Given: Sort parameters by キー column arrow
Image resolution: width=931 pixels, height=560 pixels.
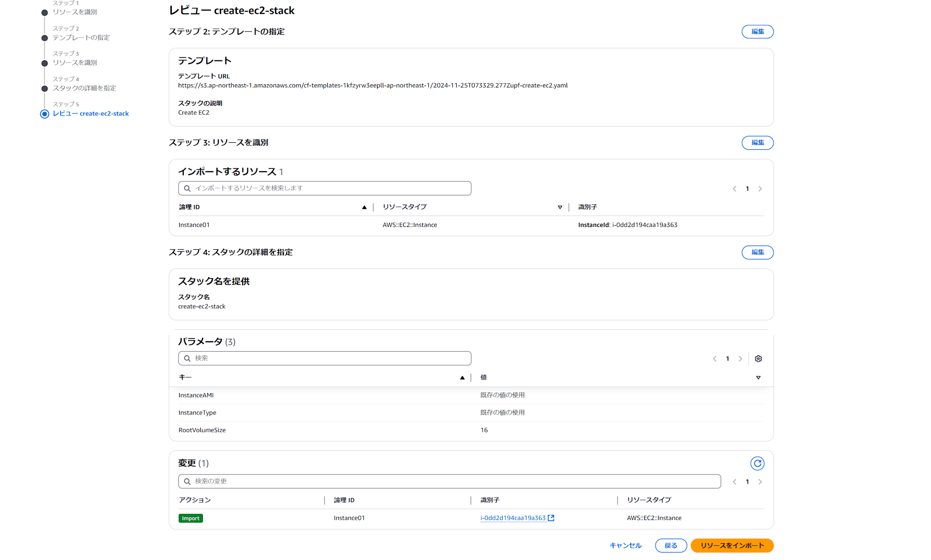Looking at the screenshot, I should pyautogui.click(x=462, y=378).
